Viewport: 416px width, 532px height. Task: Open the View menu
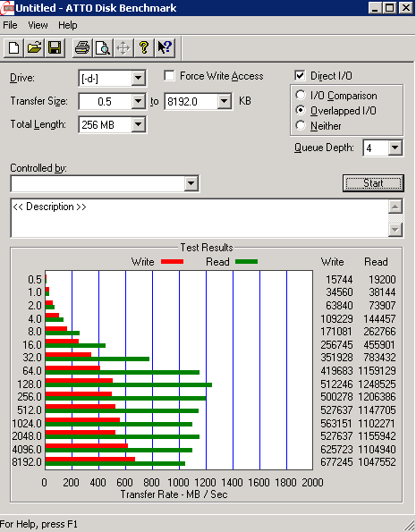click(x=38, y=25)
